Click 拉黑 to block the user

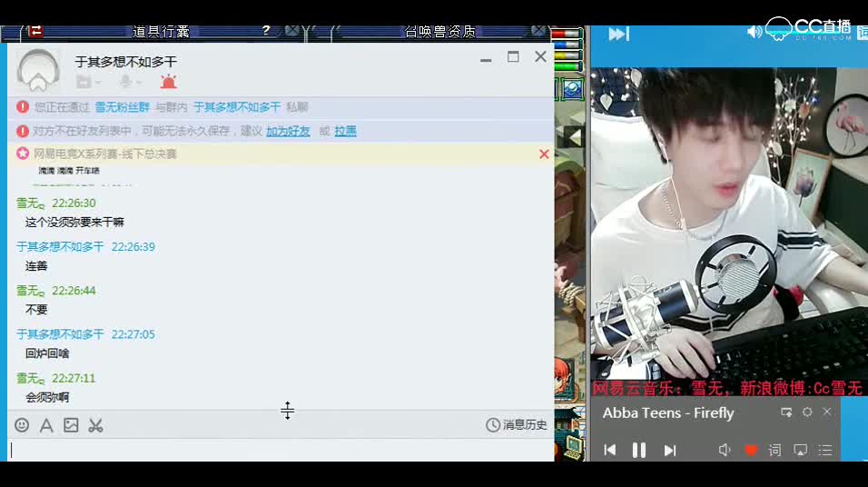coord(345,132)
